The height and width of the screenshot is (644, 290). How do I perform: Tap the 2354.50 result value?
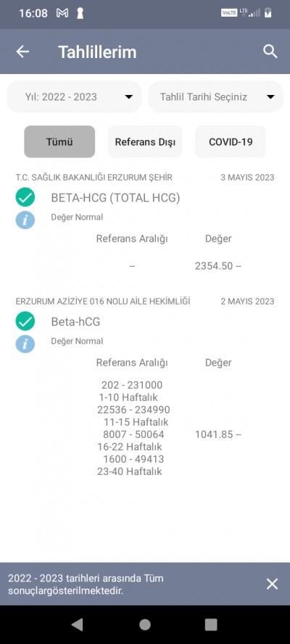coord(214,265)
